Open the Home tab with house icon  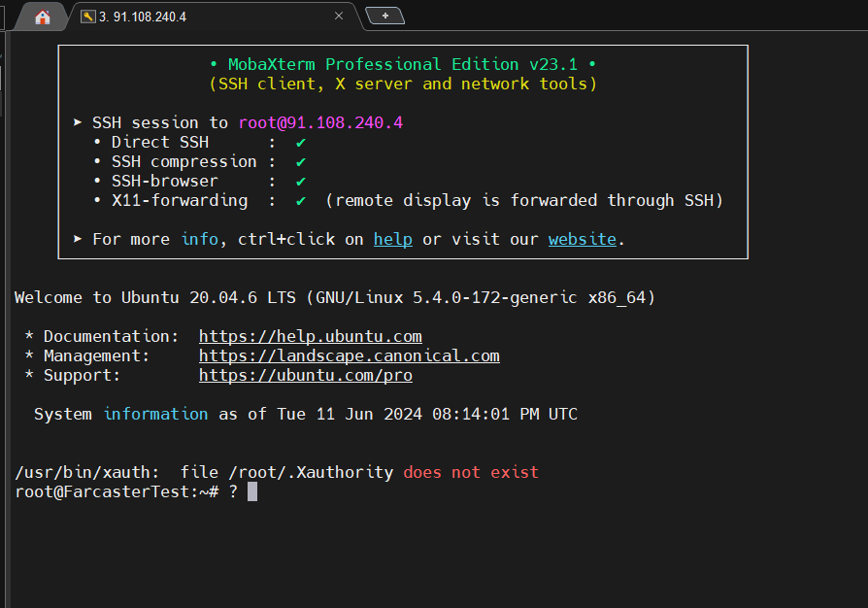42,17
